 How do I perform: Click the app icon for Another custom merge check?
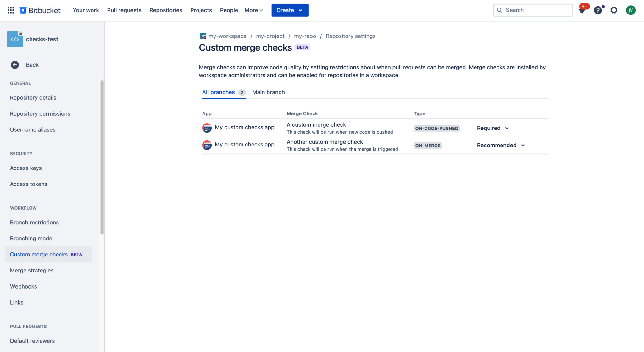[x=207, y=145]
